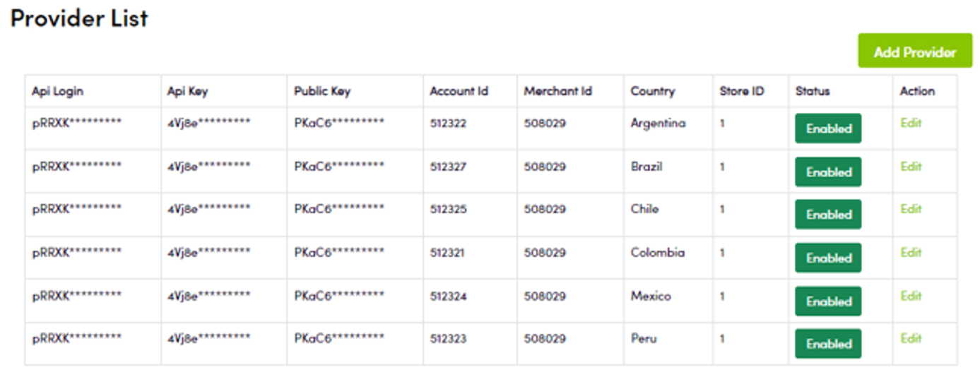Toggle Enabled status for Mexico
This screenshot has height=377, width=980.
(x=828, y=301)
